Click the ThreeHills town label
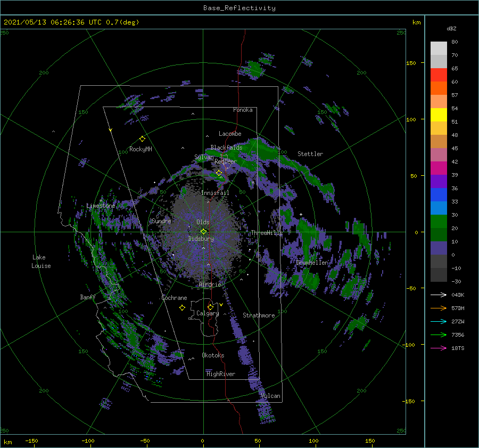Viewport: 479px width, 448px height. pos(267,233)
